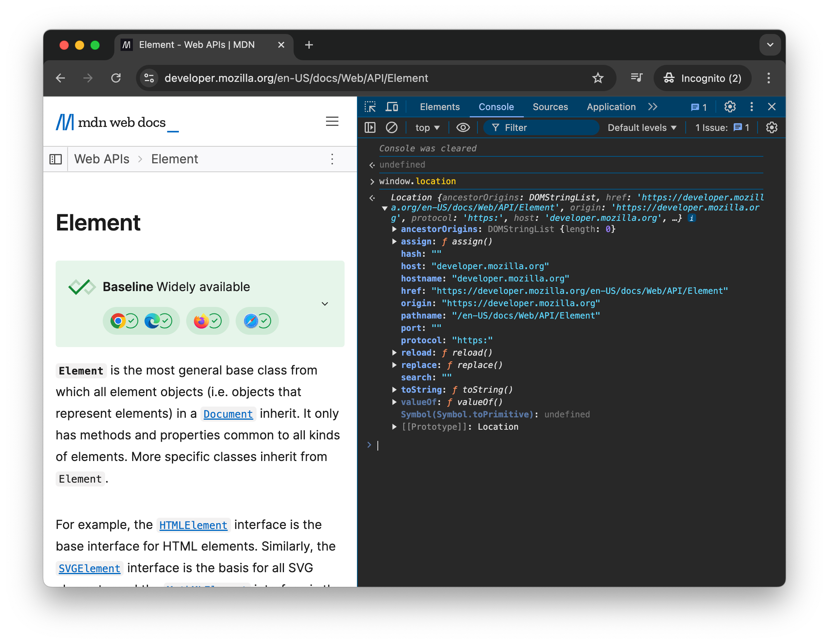Click the origin property value
Screen dimensions: 829x644
[521, 303]
